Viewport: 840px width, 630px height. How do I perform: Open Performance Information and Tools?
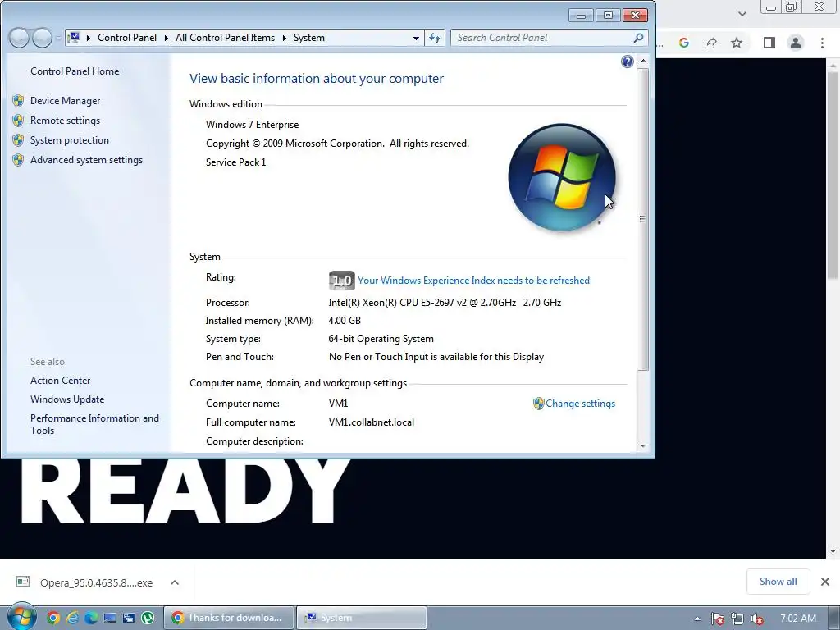point(94,424)
